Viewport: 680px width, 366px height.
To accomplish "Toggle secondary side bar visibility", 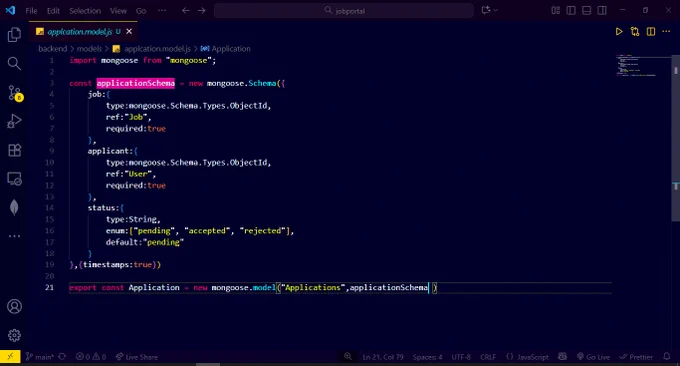I will (x=602, y=10).
